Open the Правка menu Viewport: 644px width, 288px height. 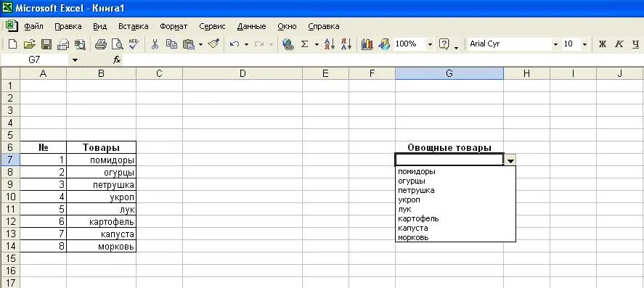pos(68,26)
